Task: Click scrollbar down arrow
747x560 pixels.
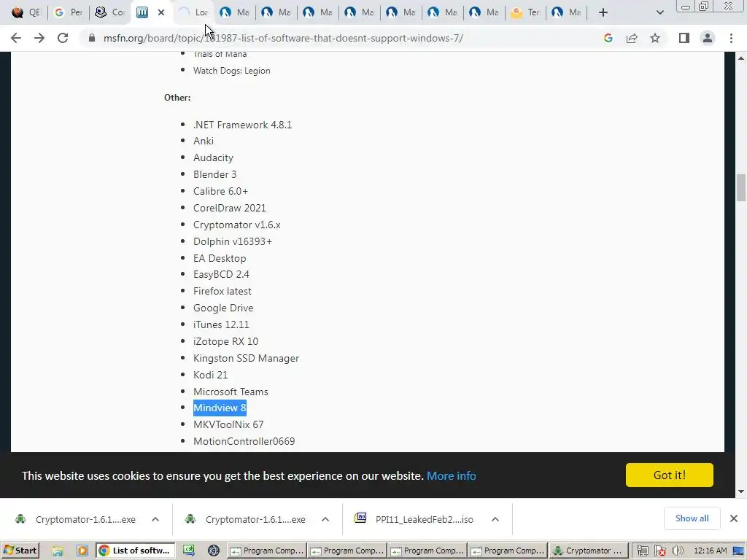Action: (741, 491)
